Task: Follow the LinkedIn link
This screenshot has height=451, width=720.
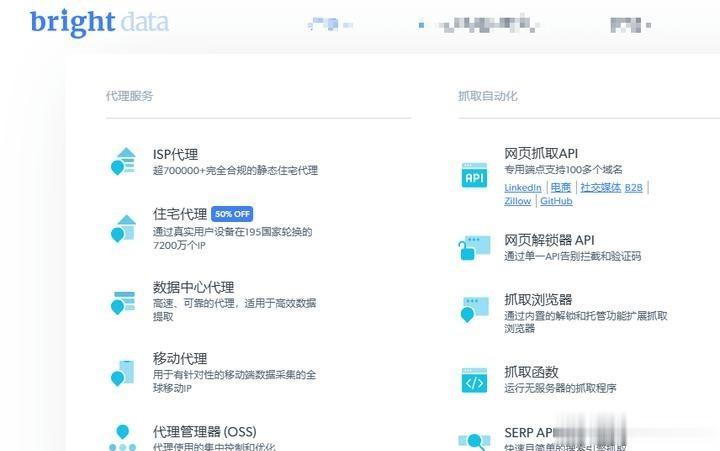Action: pos(523,188)
